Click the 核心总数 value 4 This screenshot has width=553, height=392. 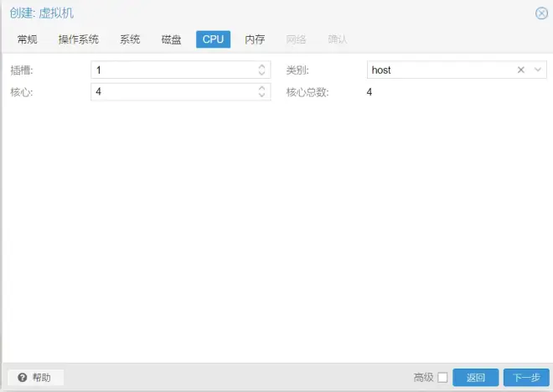pos(370,92)
